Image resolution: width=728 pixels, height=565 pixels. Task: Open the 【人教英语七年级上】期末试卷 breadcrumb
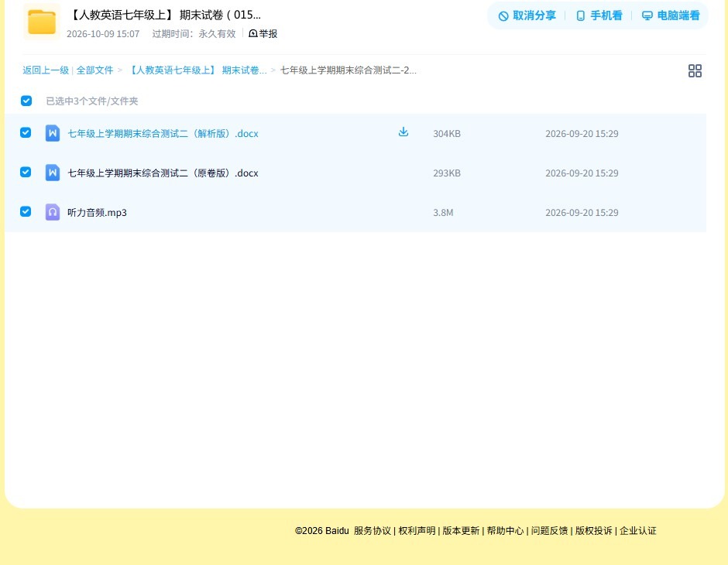pyautogui.click(x=197, y=70)
